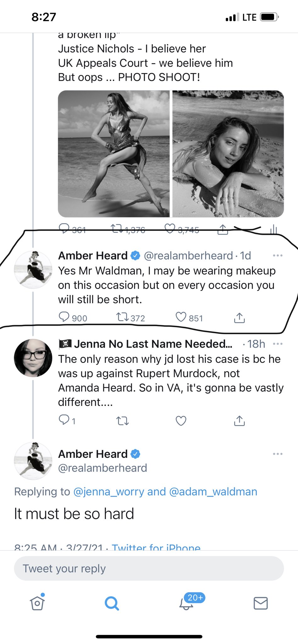298x644 pixels.
Task: Open more options on the 1d tweet
Action: [278, 255]
